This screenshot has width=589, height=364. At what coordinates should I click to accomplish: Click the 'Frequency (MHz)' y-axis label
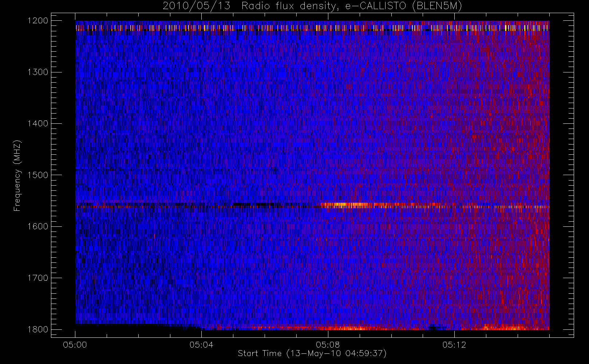(x=17, y=175)
